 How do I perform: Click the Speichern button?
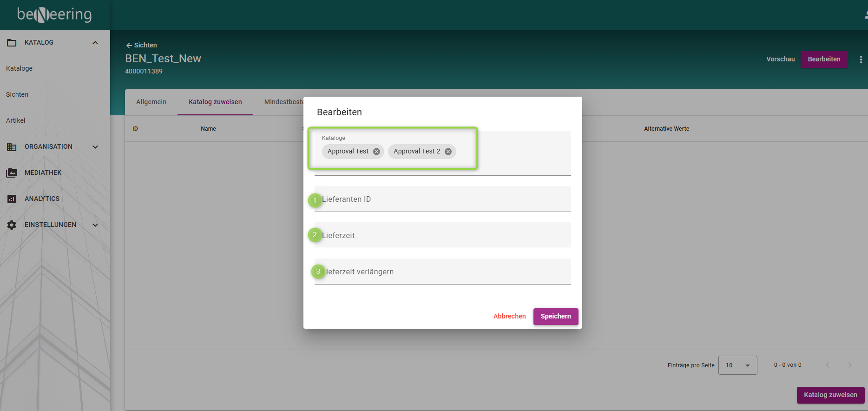pyautogui.click(x=555, y=316)
